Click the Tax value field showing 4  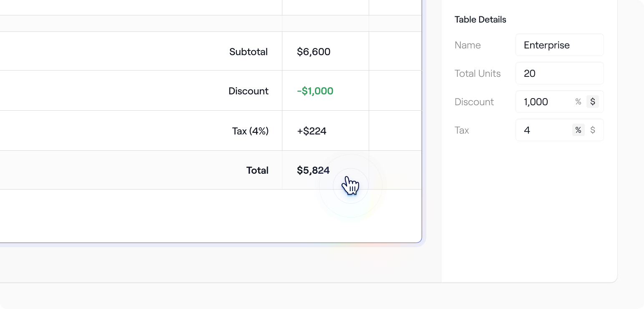point(542,130)
